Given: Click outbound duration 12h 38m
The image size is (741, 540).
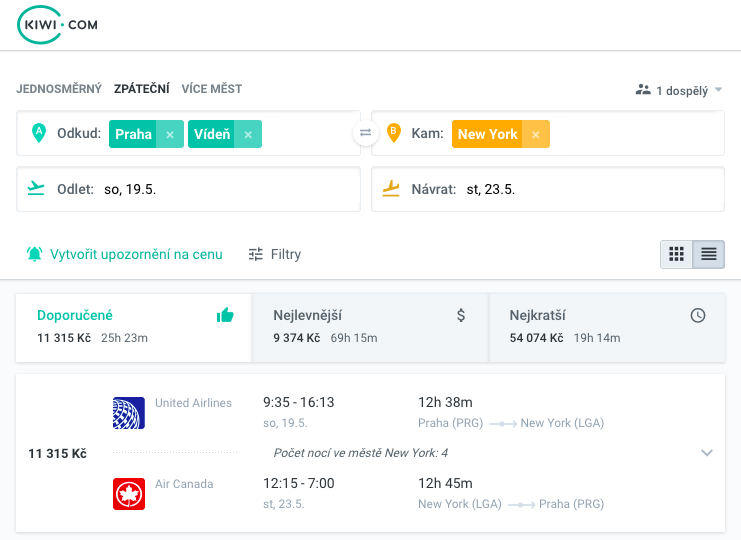Looking at the screenshot, I should click(x=445, y=402).
